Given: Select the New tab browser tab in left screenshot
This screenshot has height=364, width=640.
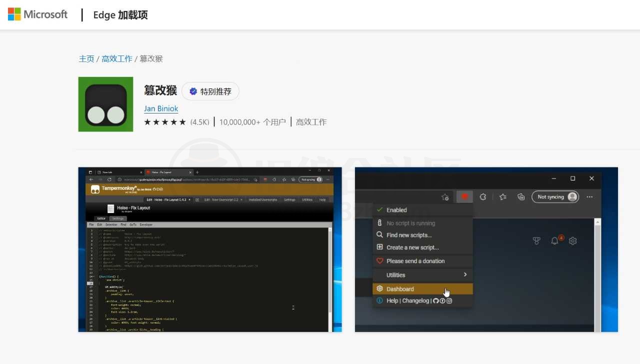Looking at the screenshot, I should pyautogui.click(x=119, y=172).
